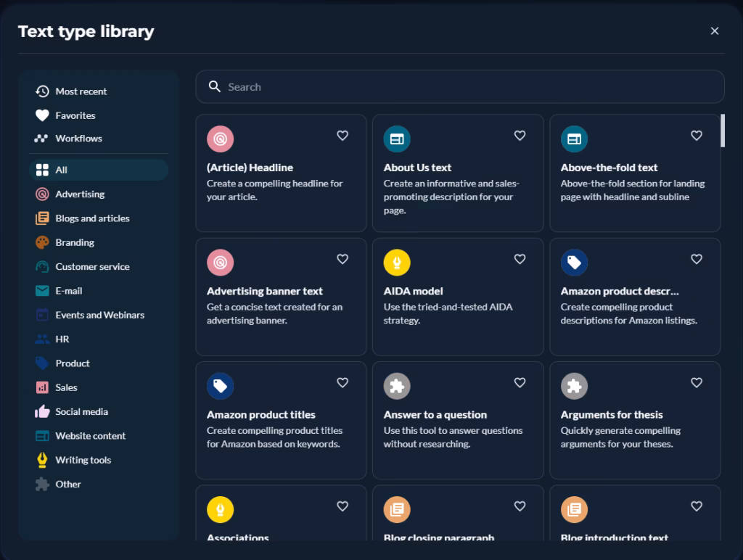
Task: Favorite the Amazon product titles card
Action: (342, 383)
